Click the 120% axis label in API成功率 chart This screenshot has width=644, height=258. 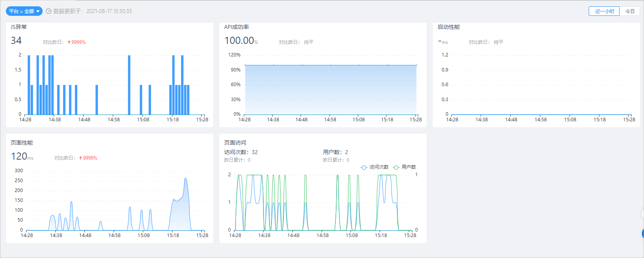point(234,55)
